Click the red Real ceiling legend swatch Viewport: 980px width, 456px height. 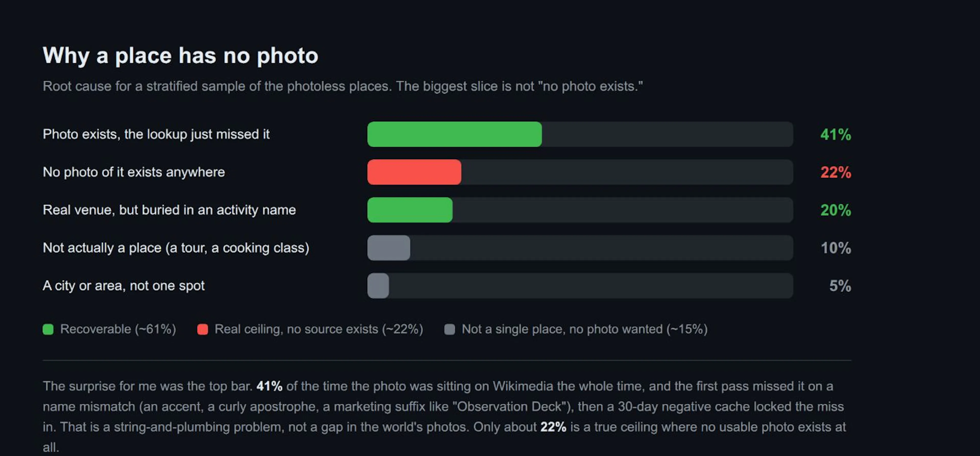(x=202, y=329)
